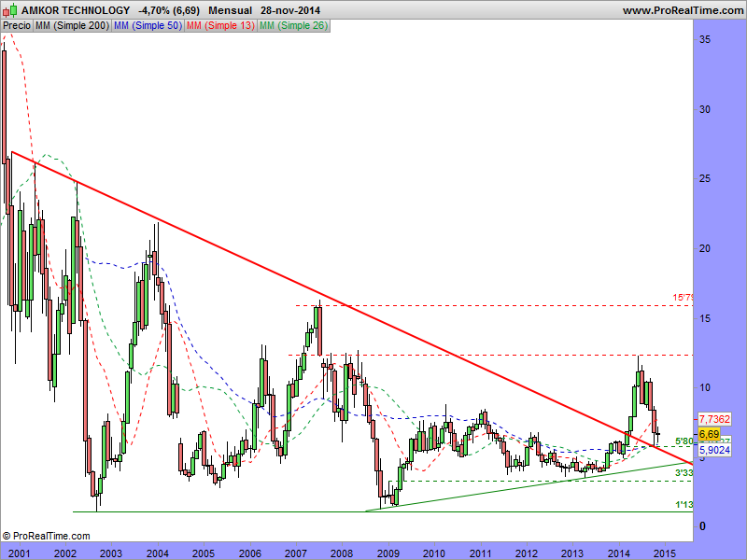The image size is (747, 560).
Task: Click the 2013 year on time axis
Action: 572,553
